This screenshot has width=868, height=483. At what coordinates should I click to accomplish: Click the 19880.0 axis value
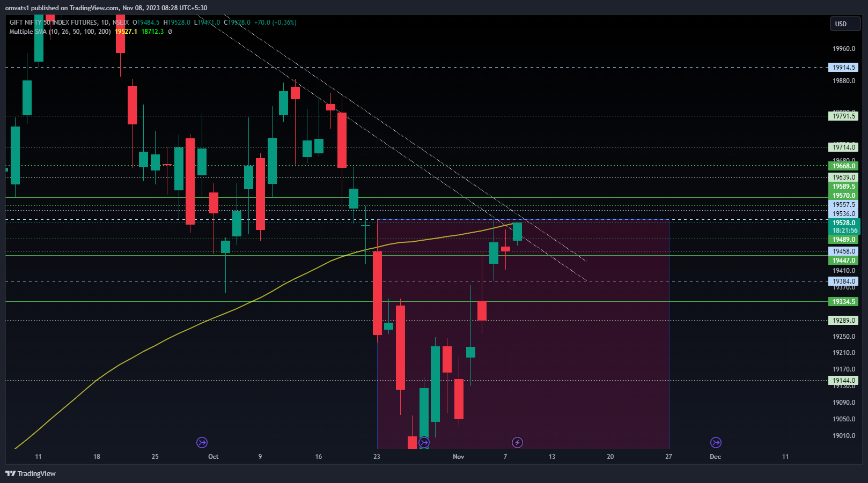844,81
